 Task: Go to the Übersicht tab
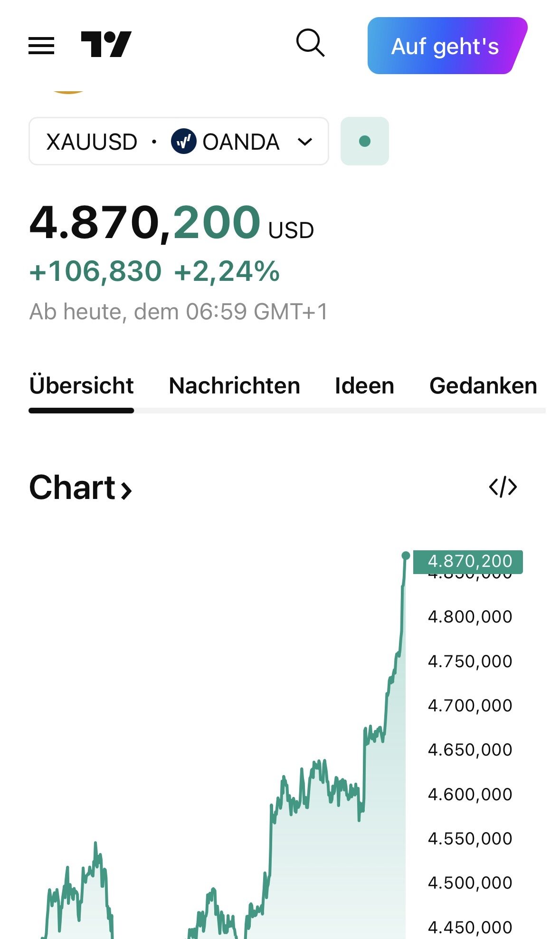pyautogui.click(x=81, y=386)
